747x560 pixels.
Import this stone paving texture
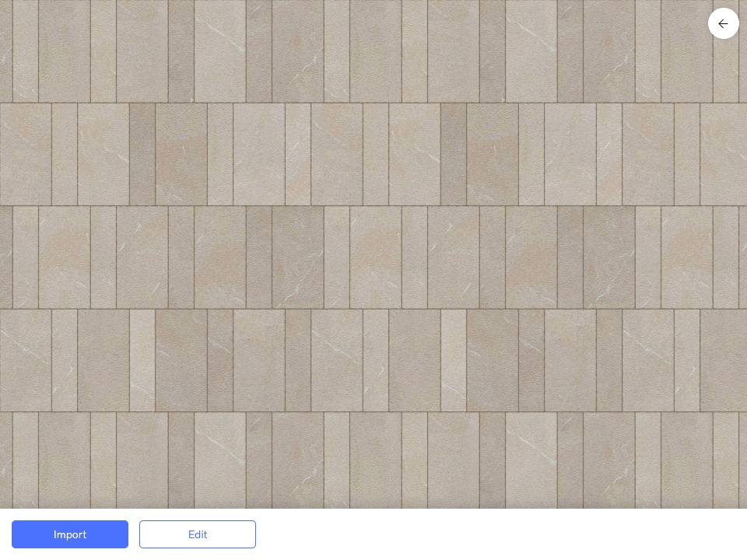[x=70, y=534]
